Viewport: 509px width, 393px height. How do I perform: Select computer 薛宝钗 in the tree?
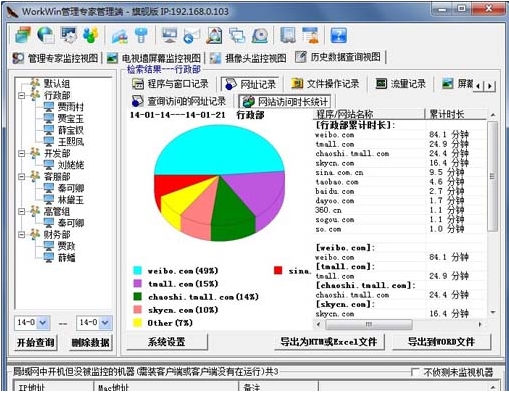(70, 130)
